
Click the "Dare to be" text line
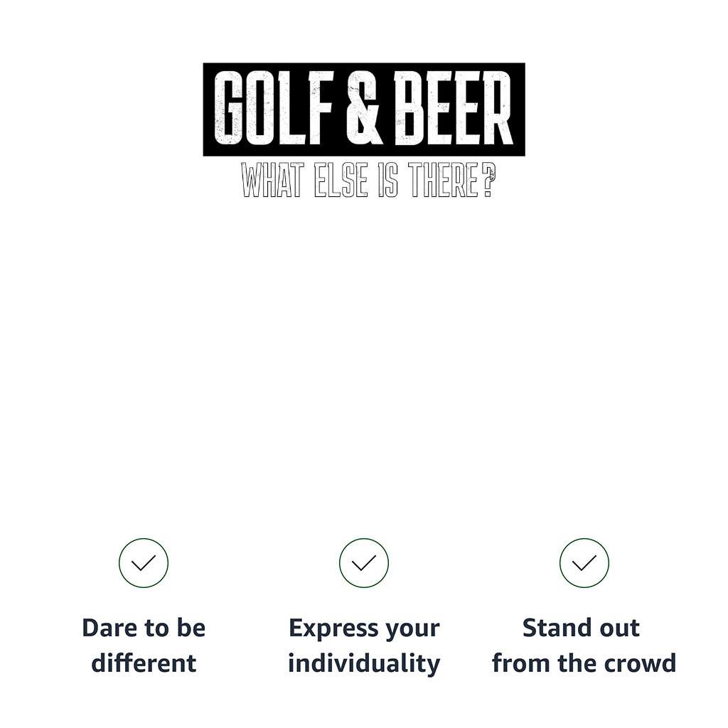coord(144,628)
